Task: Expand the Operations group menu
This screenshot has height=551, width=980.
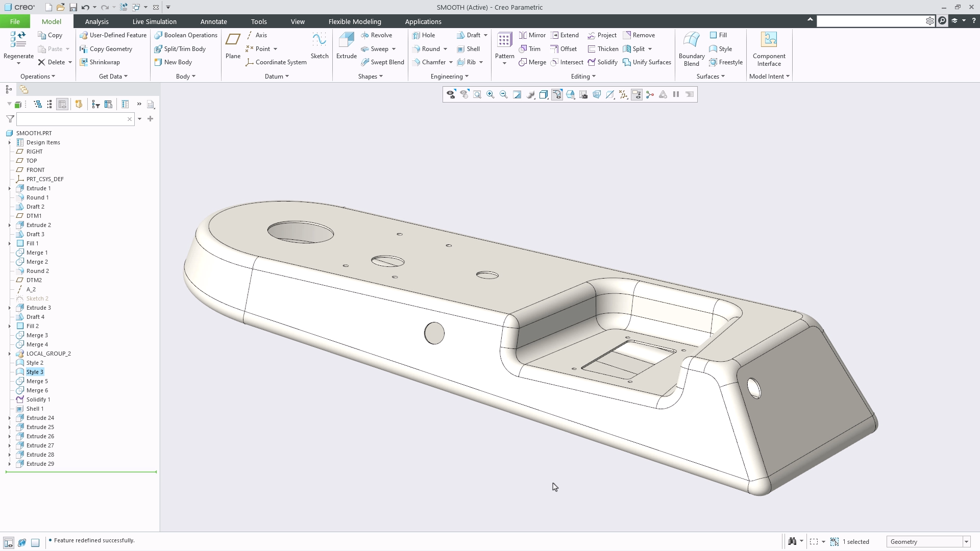Action: tap(37, 77)
